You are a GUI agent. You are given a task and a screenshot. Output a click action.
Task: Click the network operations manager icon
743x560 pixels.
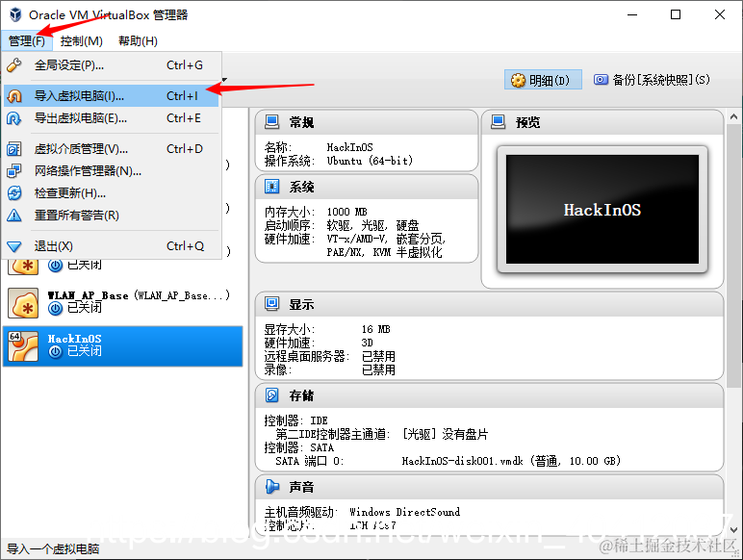click(14, 171)
